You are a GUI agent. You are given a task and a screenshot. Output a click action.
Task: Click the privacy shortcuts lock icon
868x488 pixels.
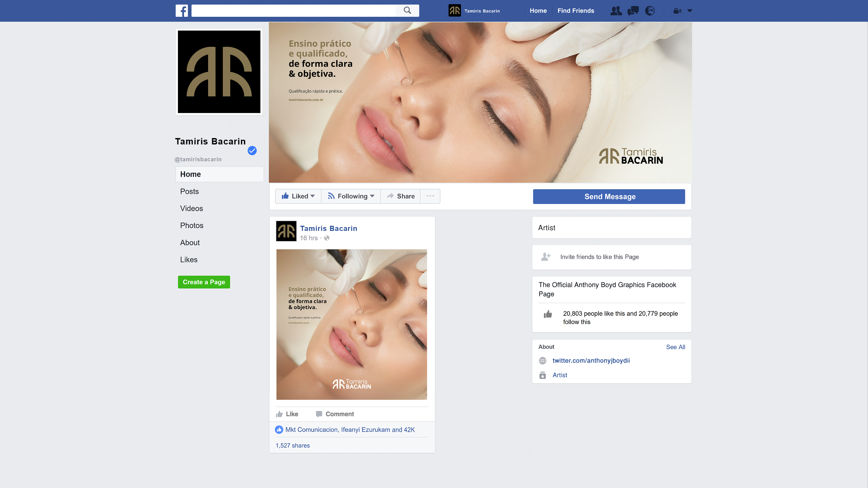(677, 11)
